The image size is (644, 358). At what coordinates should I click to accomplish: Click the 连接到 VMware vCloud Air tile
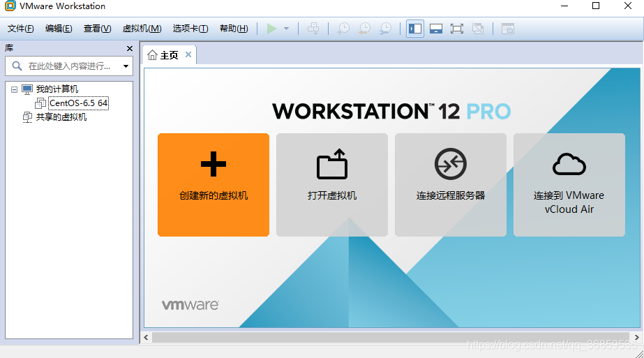[569, 185]
